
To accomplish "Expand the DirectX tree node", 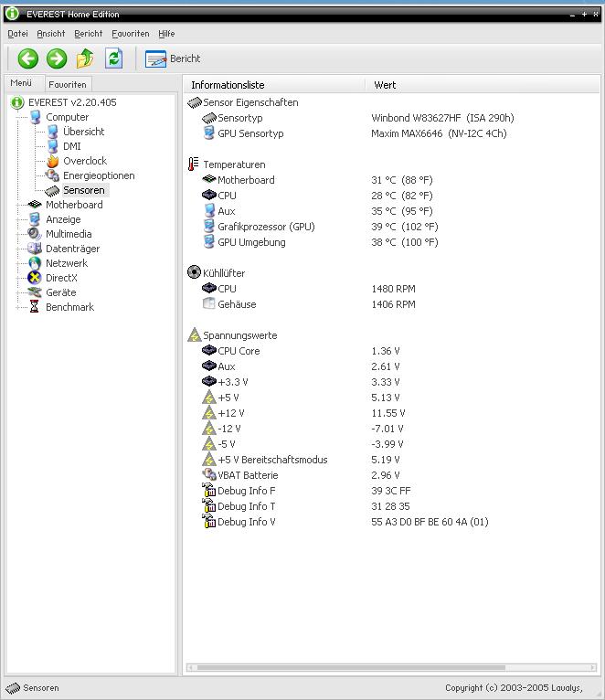I will click(x=18, y=278).
